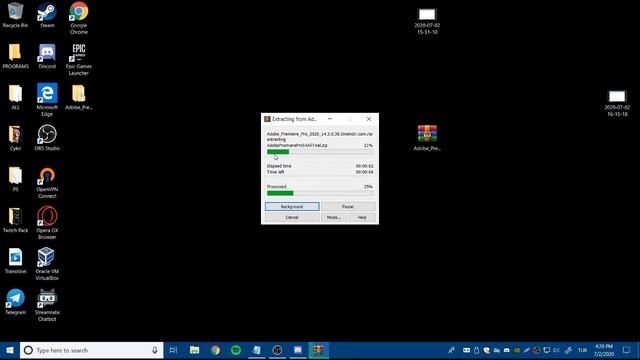640x360 pixels.
Task: Open the notification Action Center
Action: point(627,350)
